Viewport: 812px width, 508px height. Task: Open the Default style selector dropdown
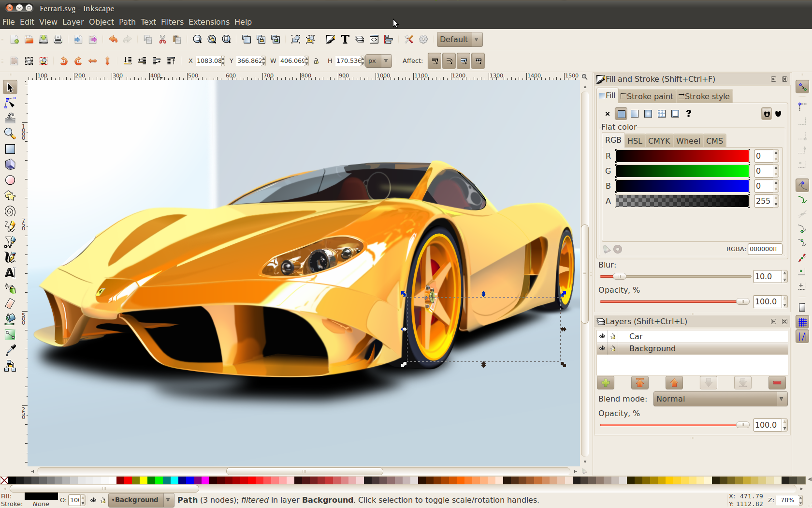[477, 39]
